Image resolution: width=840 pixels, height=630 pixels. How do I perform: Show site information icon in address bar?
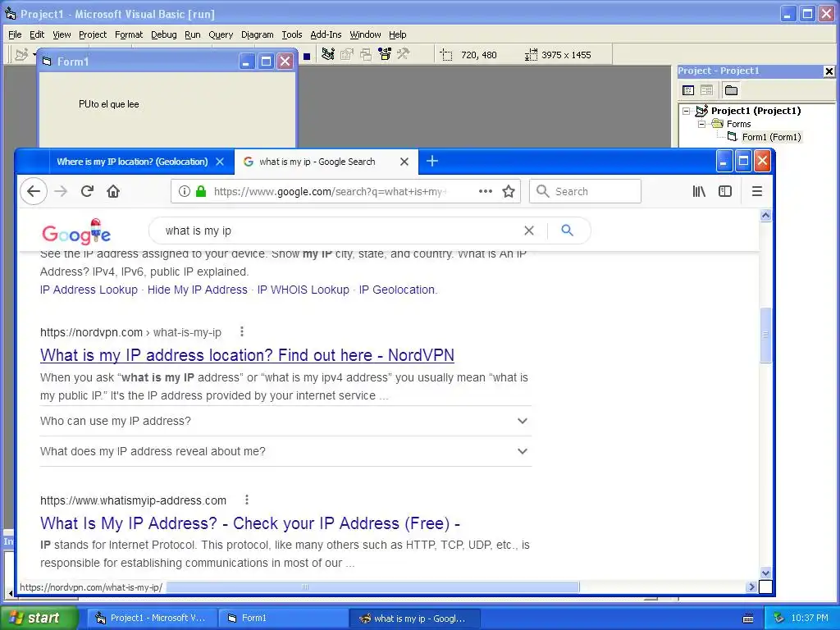click(x=185, y=191)
